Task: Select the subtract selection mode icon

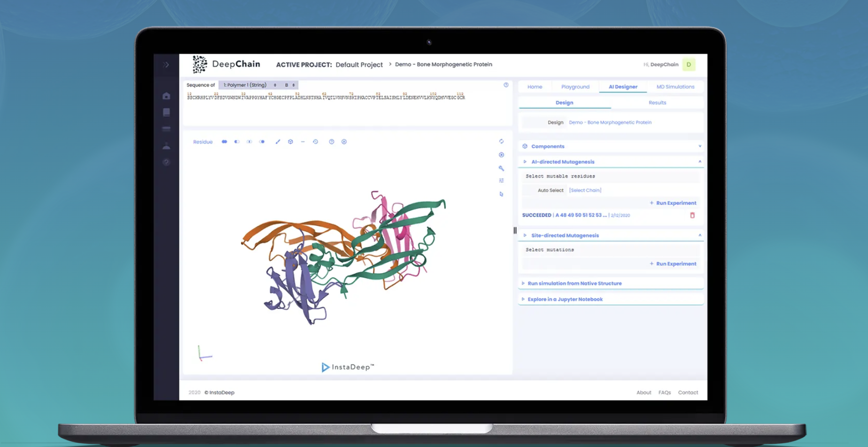Action: [x=237, y=141]
